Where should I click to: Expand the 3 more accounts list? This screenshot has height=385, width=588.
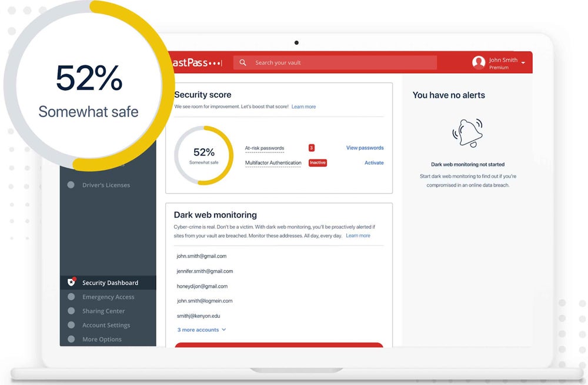pos(202,330)
